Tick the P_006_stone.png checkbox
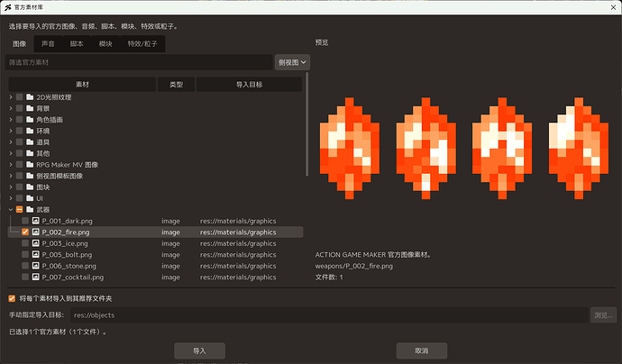The width and height of the screenshot is (622, 364). [x=25, y=266]
